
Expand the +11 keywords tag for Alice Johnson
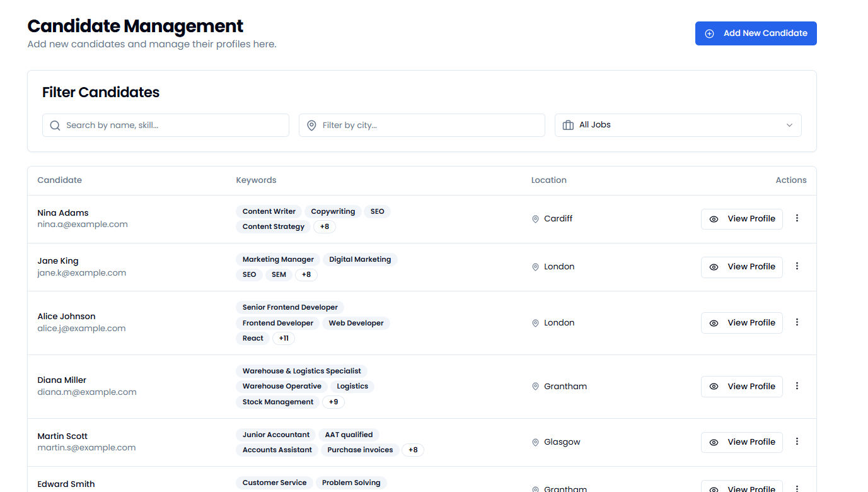pyautogui.click(x=283, y=338)
